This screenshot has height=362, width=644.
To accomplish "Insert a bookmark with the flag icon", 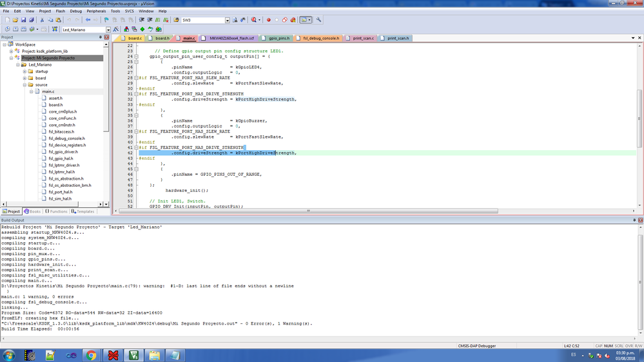I will pyautogui.click(x=106, y=20).
